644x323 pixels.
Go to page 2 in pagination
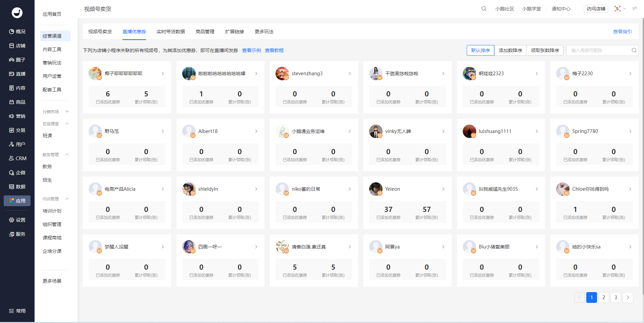tap(604, 297)
